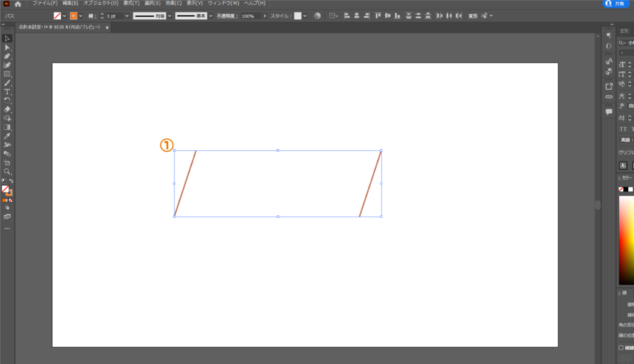Open オブジェクト(O) menu
Image resolution: width=634 pixels, height=364 pixels.
coord(101,3)
